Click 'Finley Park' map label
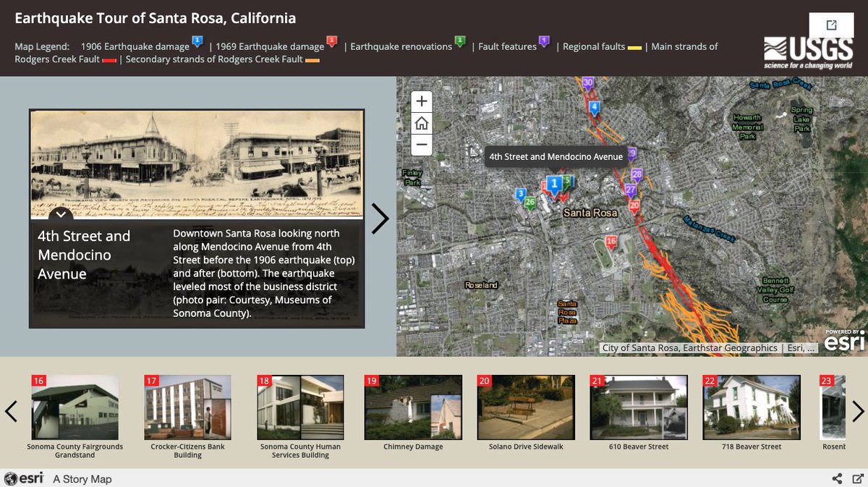Image resolution: width=868 pixels, height=487 pixels. (x=412, y=177)
